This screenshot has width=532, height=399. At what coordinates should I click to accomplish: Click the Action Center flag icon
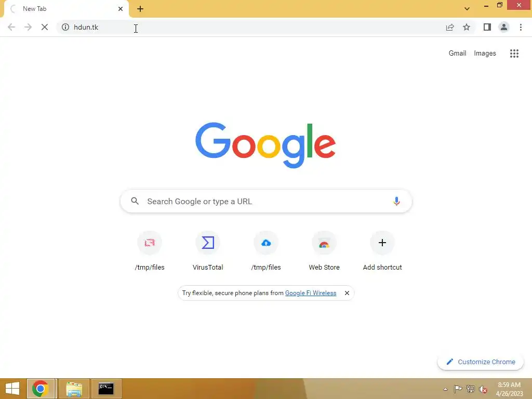(x=458, y=389)
